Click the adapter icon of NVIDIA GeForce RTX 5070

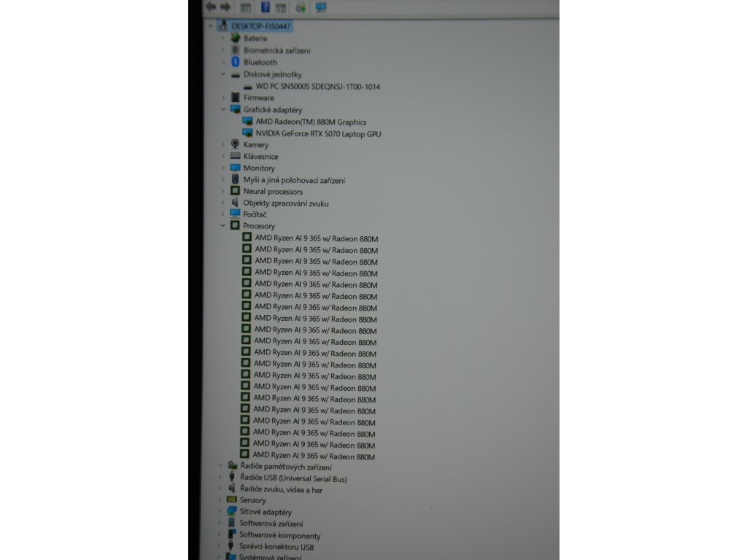(x=247, y=133)
